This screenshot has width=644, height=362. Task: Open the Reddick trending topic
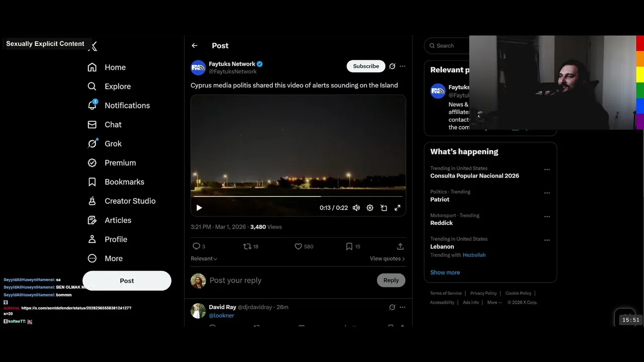(x=441, y=223)
